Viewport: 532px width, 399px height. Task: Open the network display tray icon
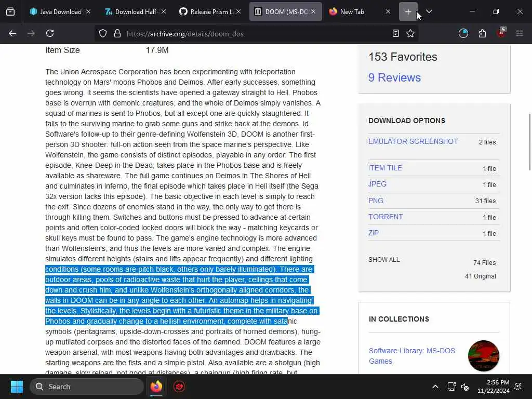click(451, 387)
